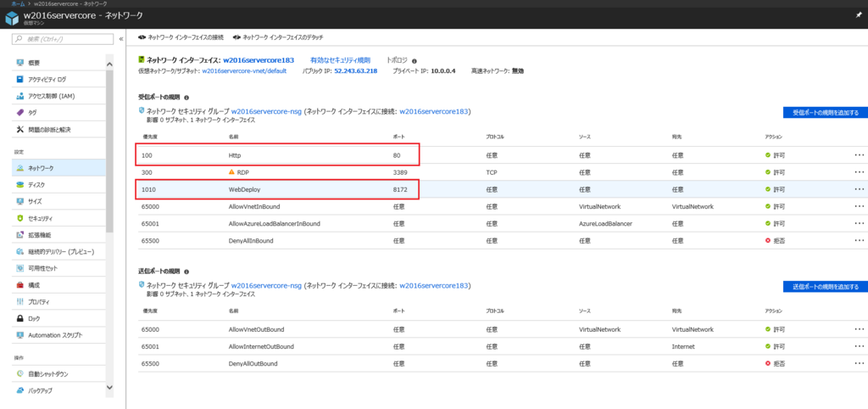Open the ellipsis menu for AllowVnetInBound
This screenshot has width=868, height=409.
(x=860, y=207)
